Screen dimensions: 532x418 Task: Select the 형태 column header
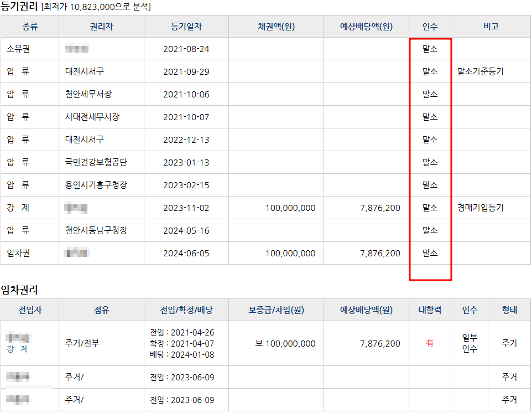coord(509,309)
